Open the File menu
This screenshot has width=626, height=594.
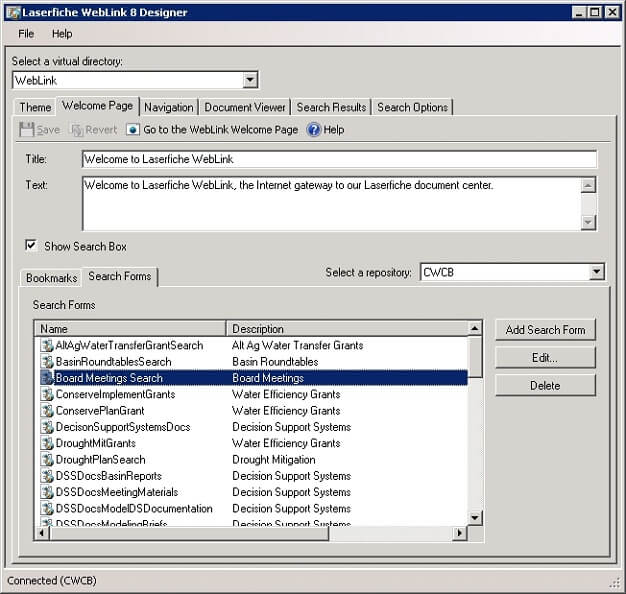click(26, 34)
